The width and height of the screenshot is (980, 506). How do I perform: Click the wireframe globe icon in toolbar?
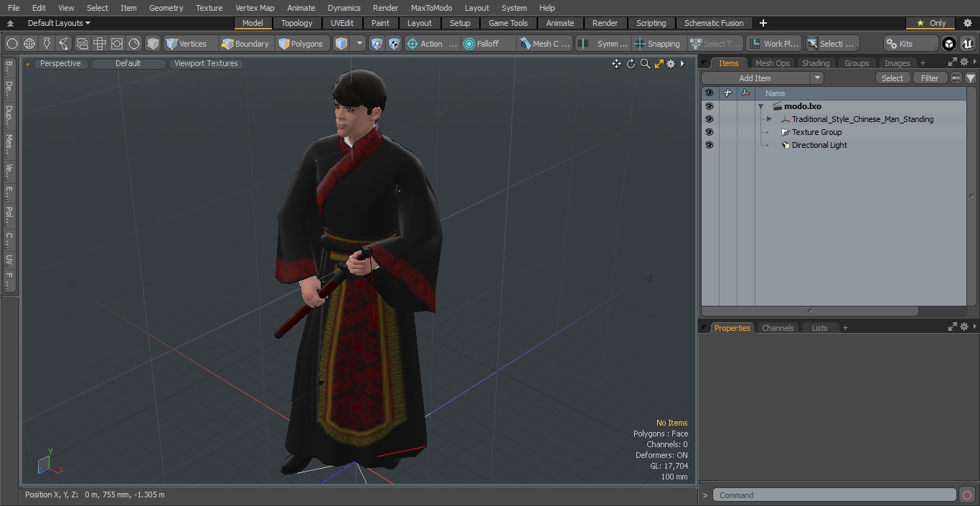tap(29, 44)
